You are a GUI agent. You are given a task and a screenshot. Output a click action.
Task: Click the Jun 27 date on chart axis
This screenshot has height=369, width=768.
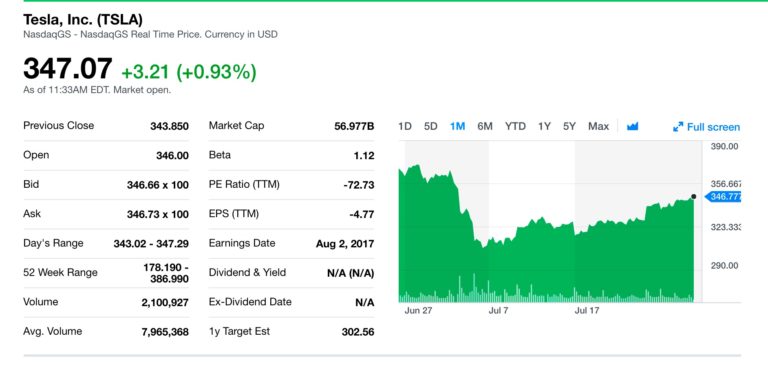pos(418,310)
